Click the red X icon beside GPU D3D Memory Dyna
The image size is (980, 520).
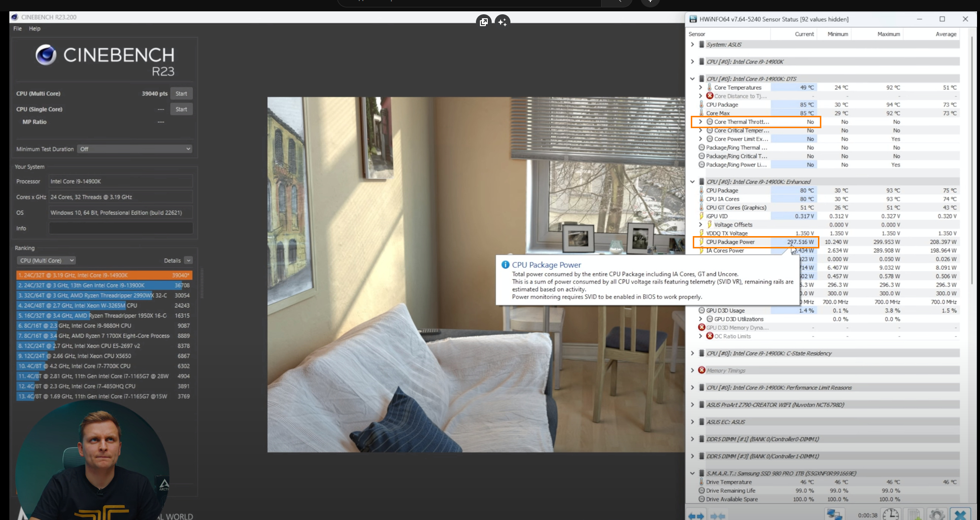click(702, 327)
